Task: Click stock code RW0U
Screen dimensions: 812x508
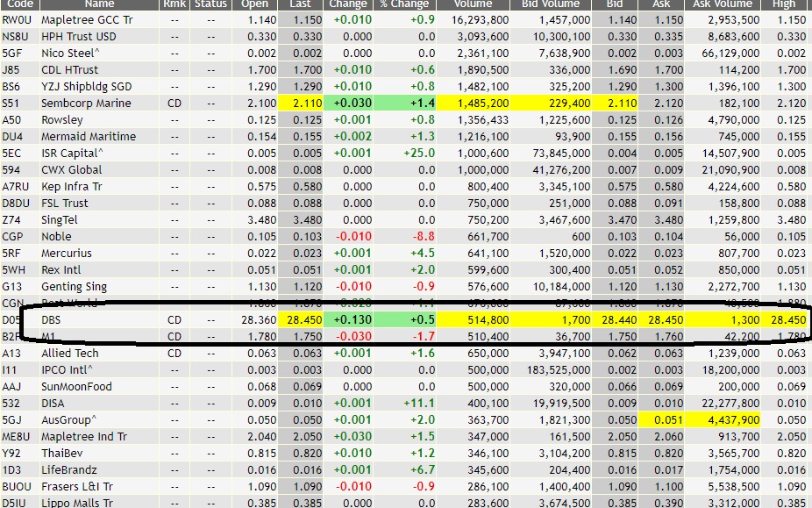Action: pos(17,19)
